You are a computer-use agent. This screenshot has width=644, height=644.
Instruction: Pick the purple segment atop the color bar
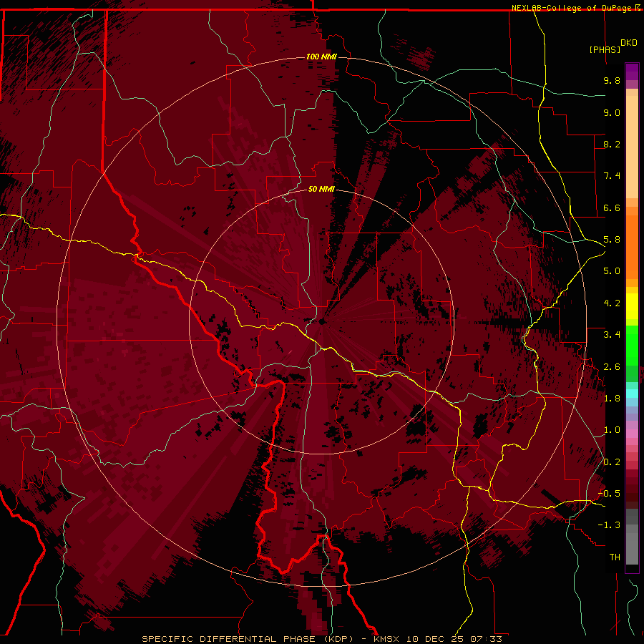(632, 72)
